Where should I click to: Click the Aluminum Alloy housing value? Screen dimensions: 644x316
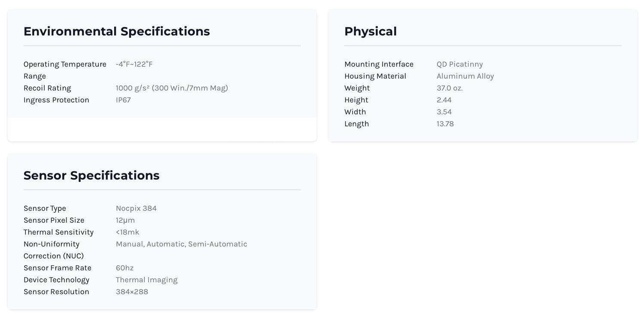465,76
